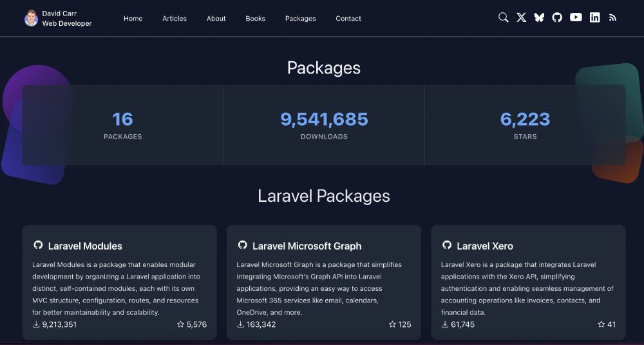Open the RSS feed icon
The height and width of the screenshot is (345, 644).
coord(612,18)
